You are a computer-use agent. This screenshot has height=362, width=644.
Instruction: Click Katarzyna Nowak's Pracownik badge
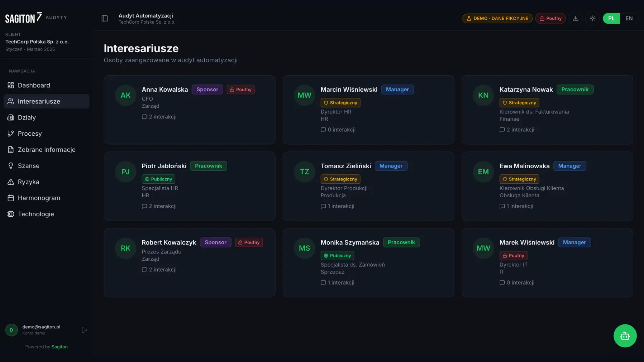575,90
